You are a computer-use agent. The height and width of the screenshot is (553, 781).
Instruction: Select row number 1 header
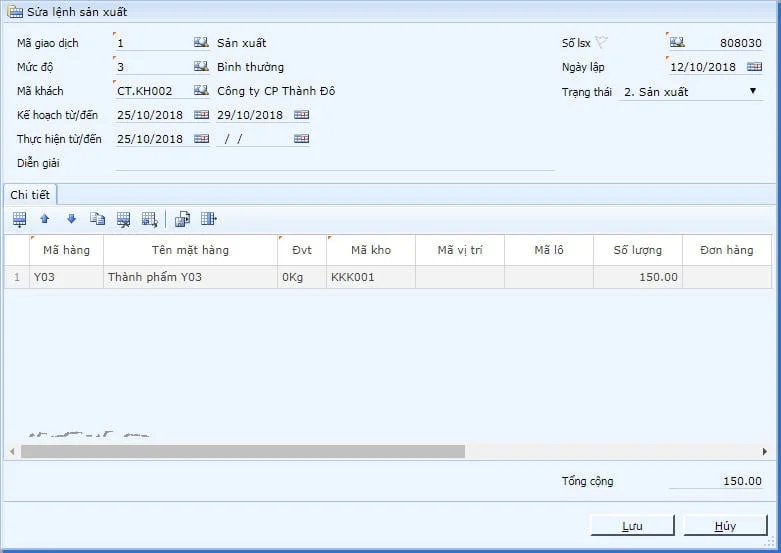(x=17, y=277)
